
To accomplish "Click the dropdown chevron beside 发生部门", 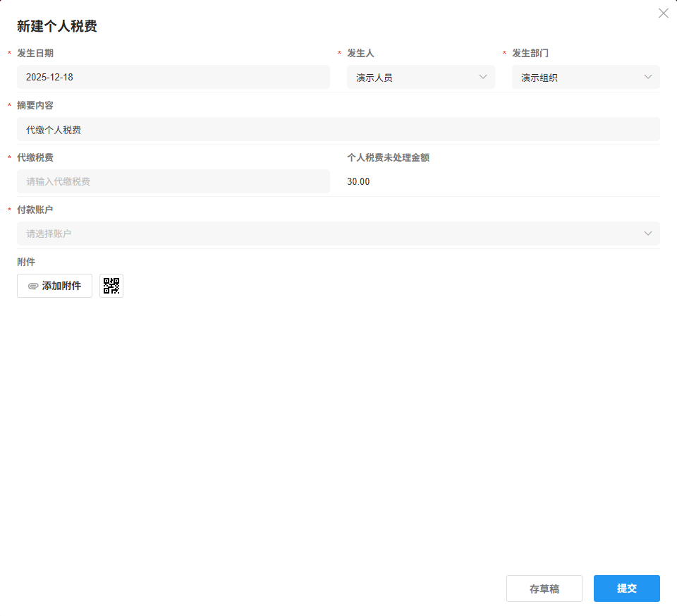I will click(x=647, y=77).
